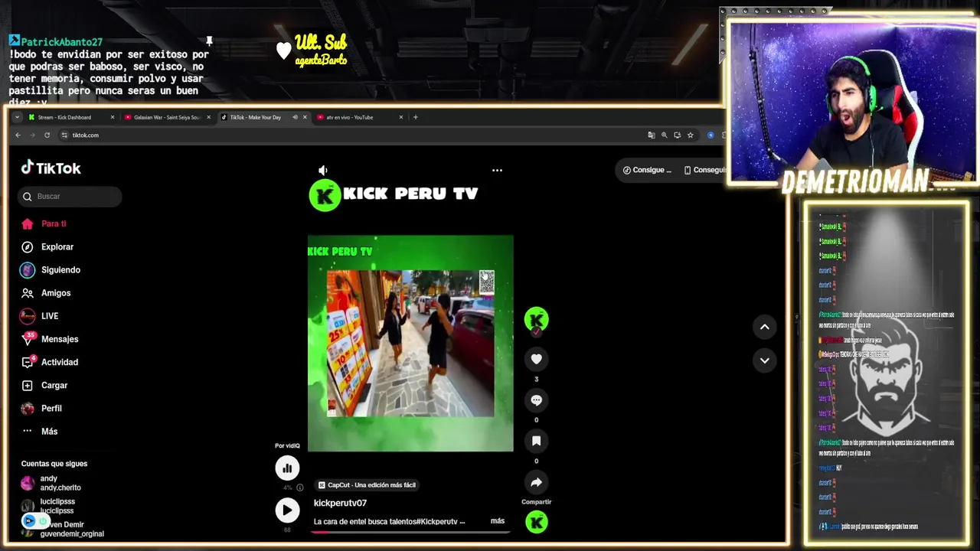Click the sound disc below Compartir

pyautogui.click(x=536, y=522)
